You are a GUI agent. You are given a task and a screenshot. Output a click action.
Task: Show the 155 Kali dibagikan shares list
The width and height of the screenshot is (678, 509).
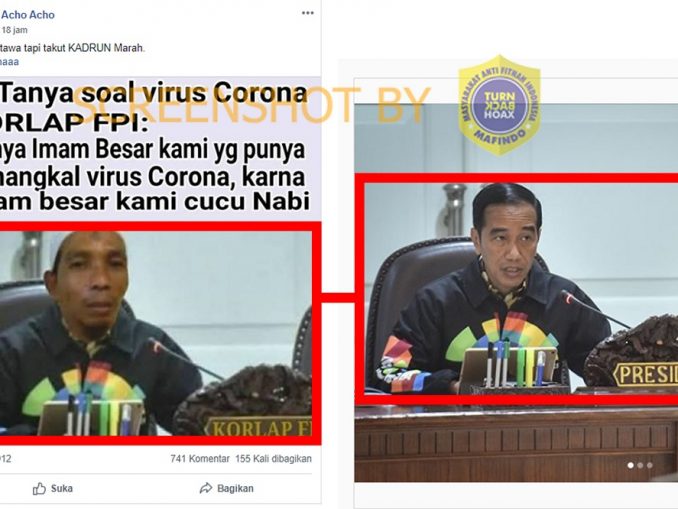(x=273, y=458)
